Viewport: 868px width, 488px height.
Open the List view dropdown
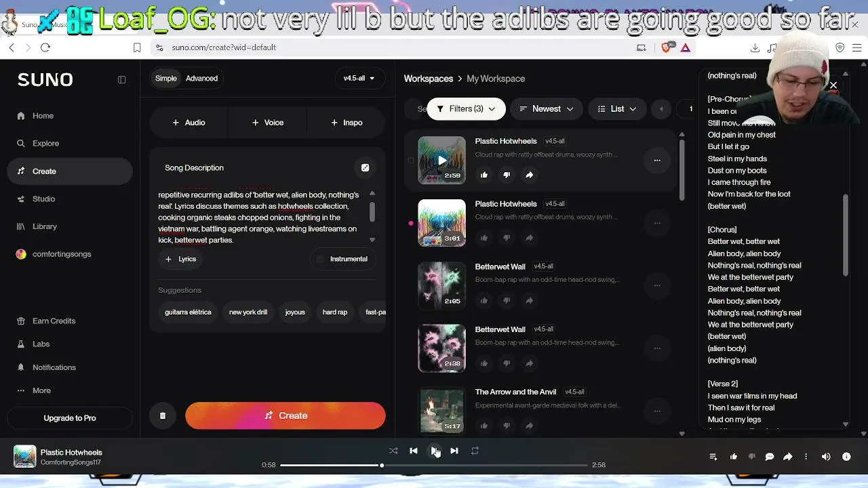pyautogui.click(x=617, y=108)
